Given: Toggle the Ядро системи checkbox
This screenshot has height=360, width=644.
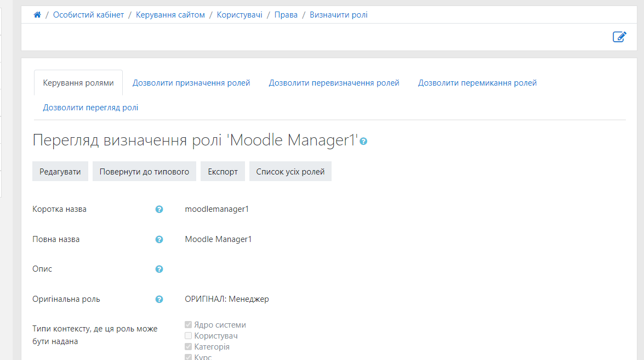Looking at the screenshot, I should click(x=188, y=325).
